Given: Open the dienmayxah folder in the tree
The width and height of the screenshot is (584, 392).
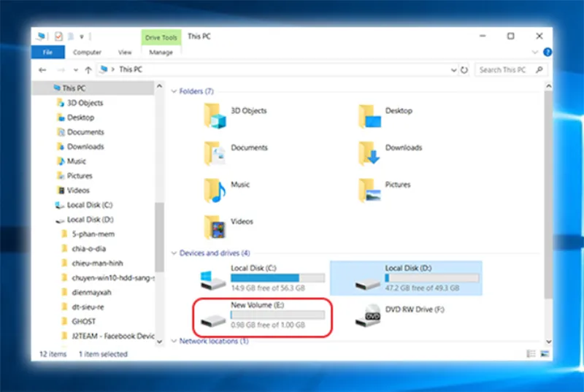Looking at the screenshot, I should (x=91, y=293).
